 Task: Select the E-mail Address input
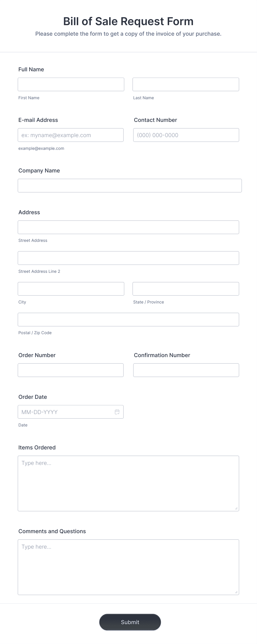click(x=71, y=135)
